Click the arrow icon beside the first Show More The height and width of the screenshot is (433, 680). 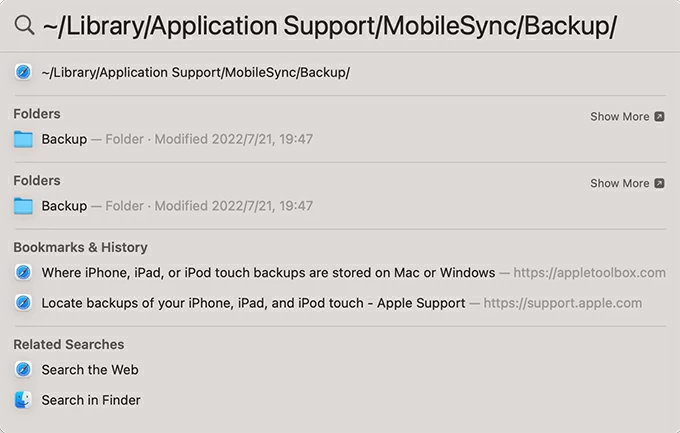click(659, 117)
